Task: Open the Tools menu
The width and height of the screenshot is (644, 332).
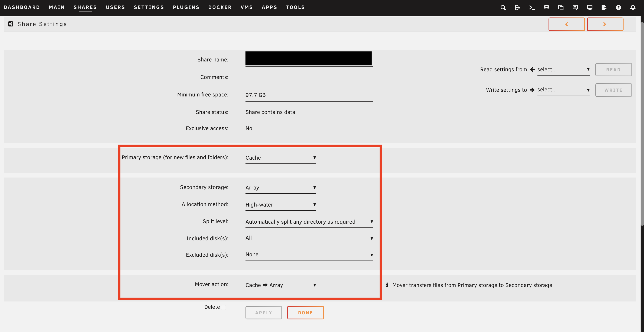Action: 296,7
